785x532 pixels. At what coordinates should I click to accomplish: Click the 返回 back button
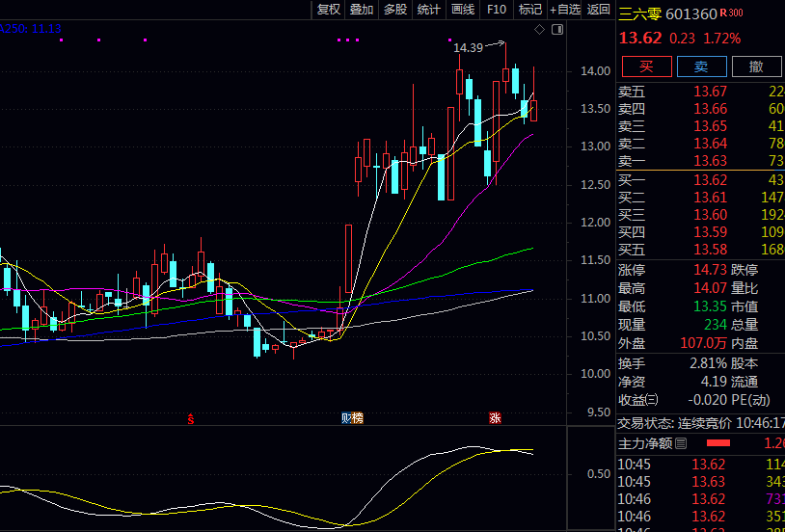click(x=599, y=10)
